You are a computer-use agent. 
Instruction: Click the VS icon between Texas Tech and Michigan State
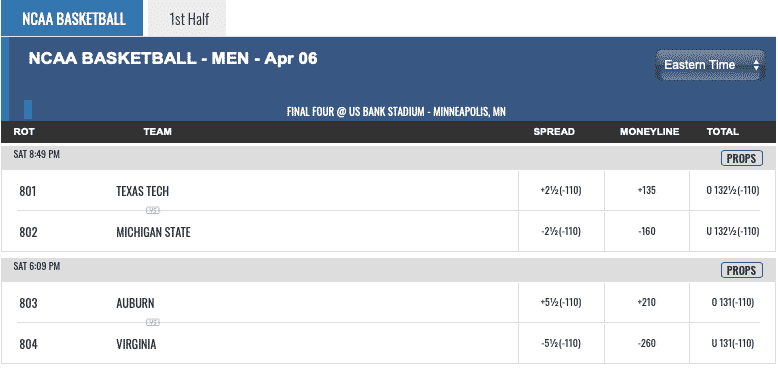point(153,210)
